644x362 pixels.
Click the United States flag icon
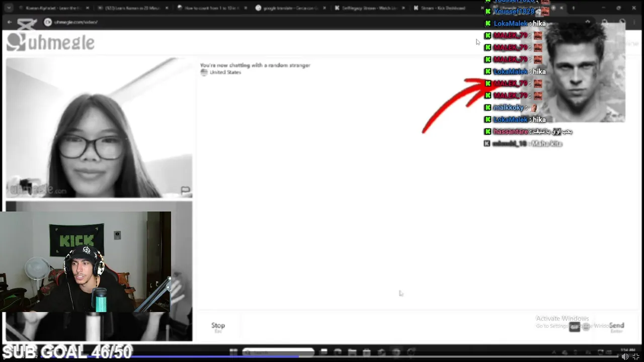tap(204, 72)
